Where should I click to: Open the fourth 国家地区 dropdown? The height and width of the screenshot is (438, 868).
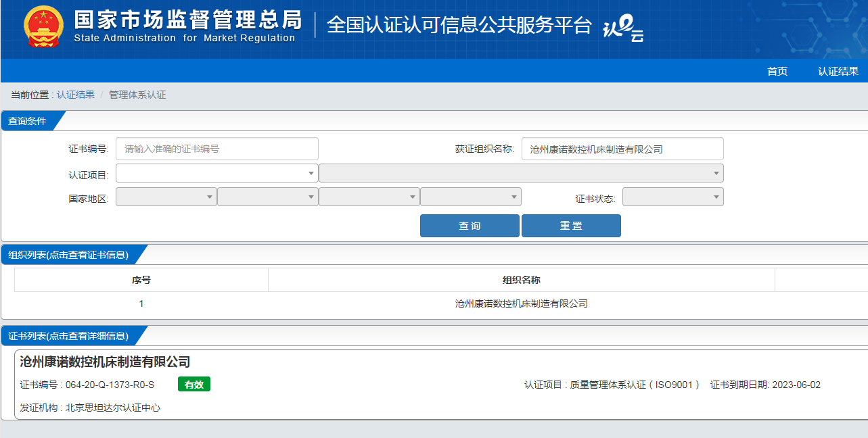click(x=471, y=197)
